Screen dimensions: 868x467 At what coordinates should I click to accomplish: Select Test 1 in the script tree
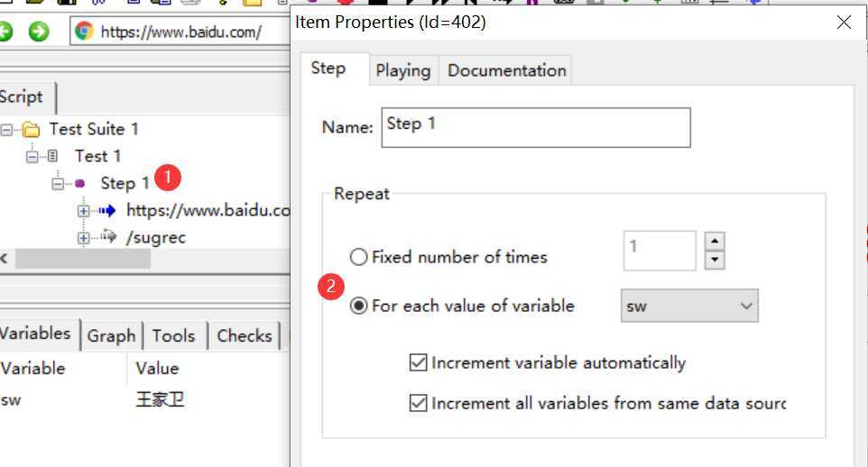pos(98,157)
